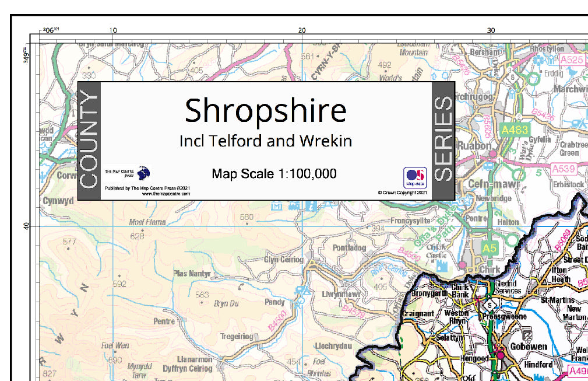Click the Map Scale 1:100,000 text

[274, 174]
